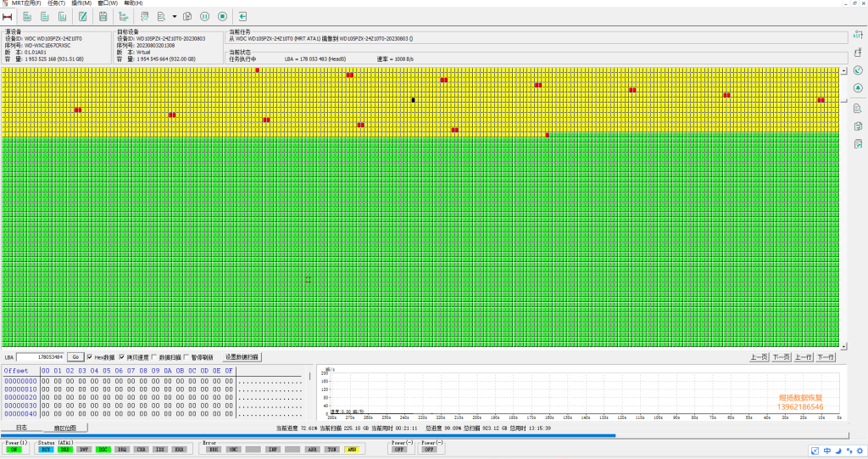Click the second green document toolbar icon

click(x=44, y=17)
